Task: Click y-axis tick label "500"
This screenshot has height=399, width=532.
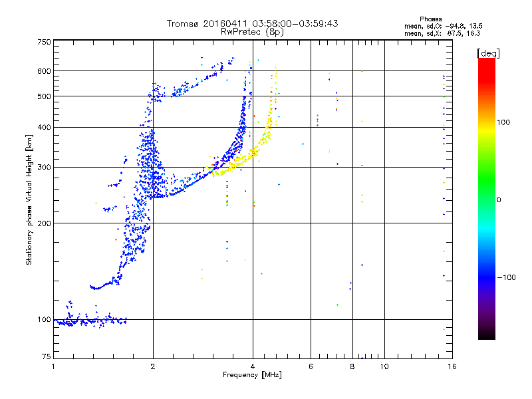Action: pyautogui.click(x=44, y=96)
